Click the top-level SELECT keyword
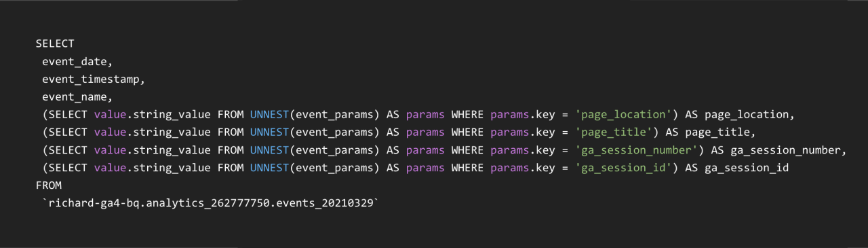This screenshot has width=868, height=248. tap(55, 43)
